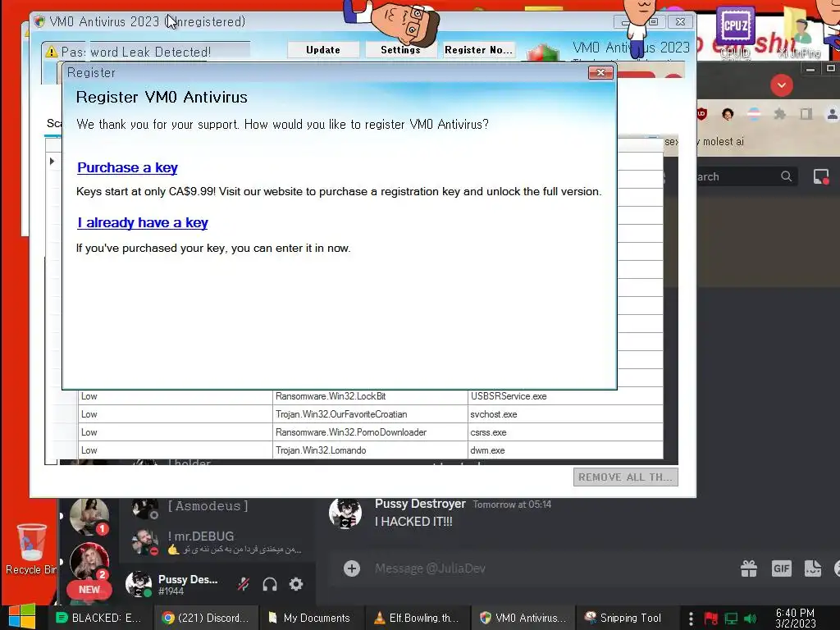This screenshot has height=630, width=840.
Task: Open the [Asmodeus] direct message
Action: coord(217,506)
